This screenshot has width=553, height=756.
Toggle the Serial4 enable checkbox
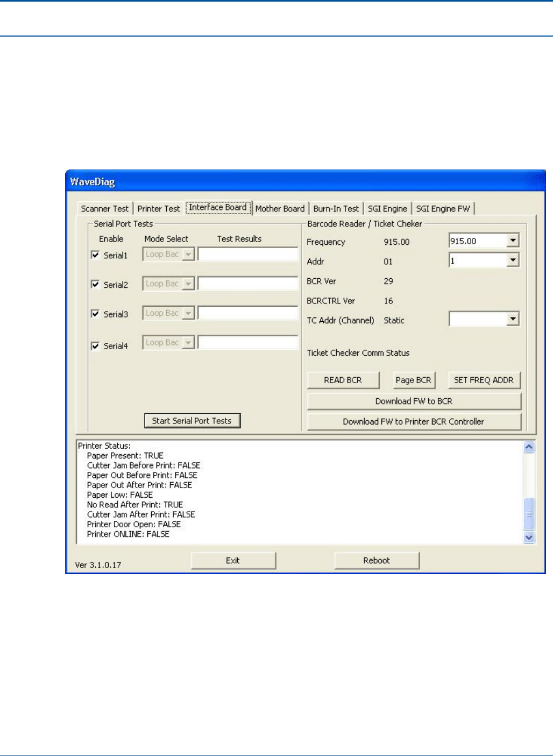click(x=95, y=346)
